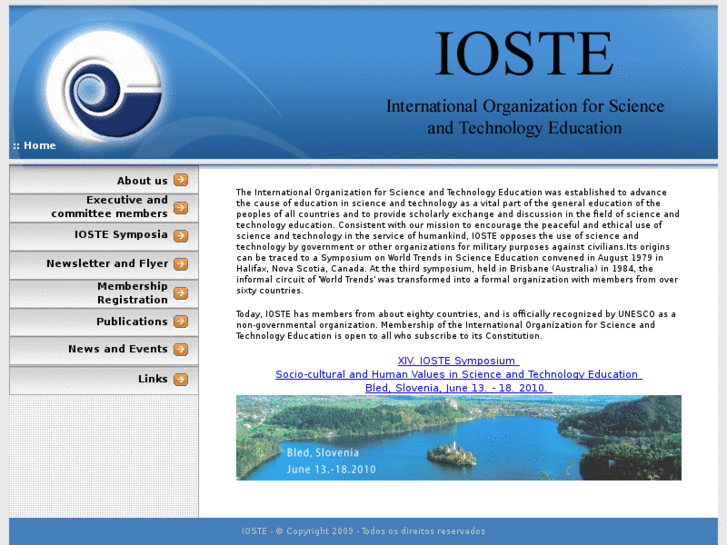Viewport: 727px width, 545px height.
Task: Click the Bled, Slovenia, June 13.-18. 2010 link
Action: click(x=458, y=388)
